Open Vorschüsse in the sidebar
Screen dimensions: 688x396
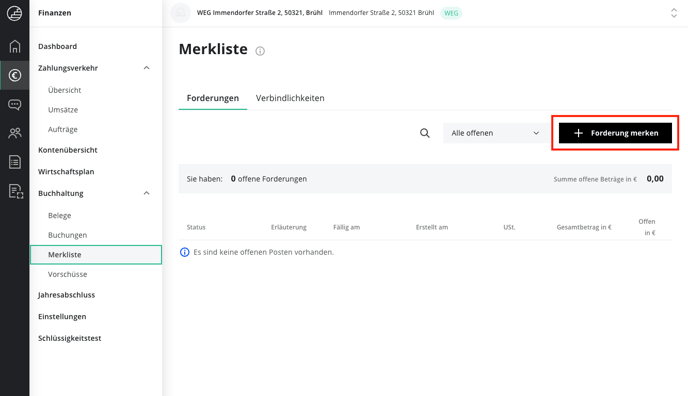click(68, 274)
